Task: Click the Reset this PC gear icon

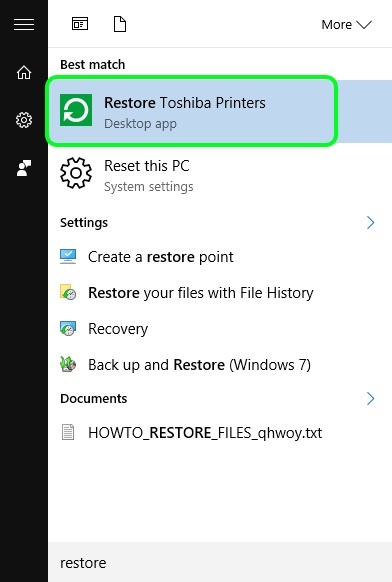Action: pyautogui.click(x=76, y=173)
